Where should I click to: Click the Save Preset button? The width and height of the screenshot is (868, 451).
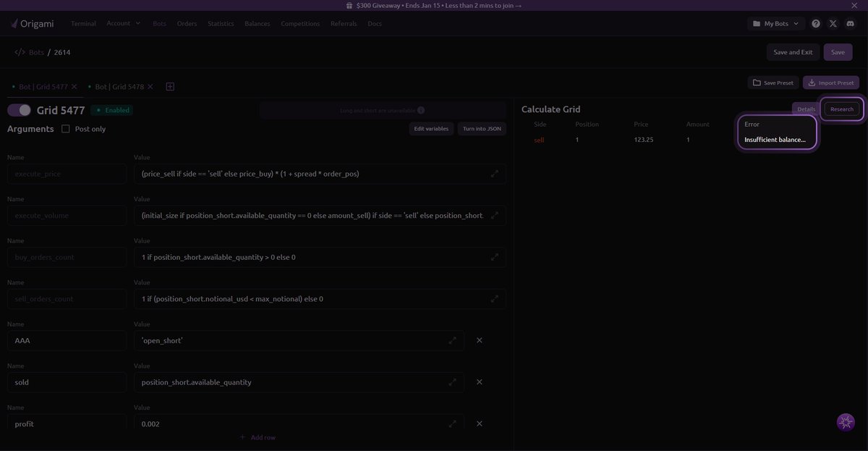tap(773, 83)
